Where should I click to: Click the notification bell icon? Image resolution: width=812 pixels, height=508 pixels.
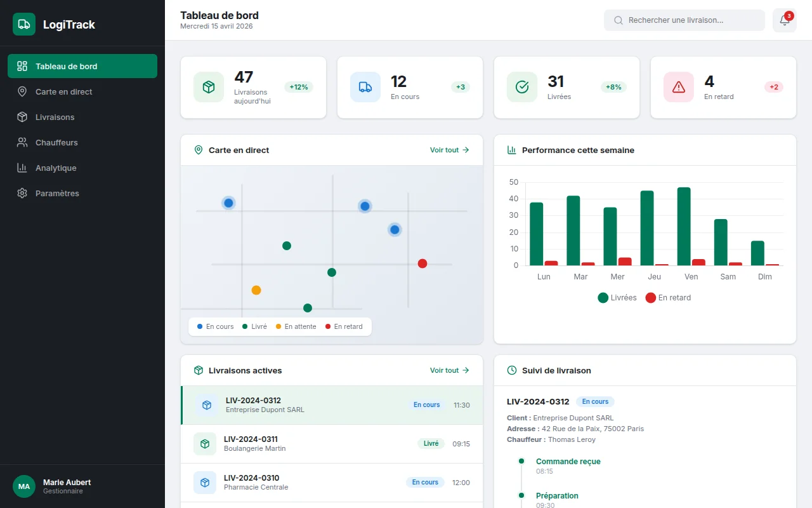(x=785, y=20)
